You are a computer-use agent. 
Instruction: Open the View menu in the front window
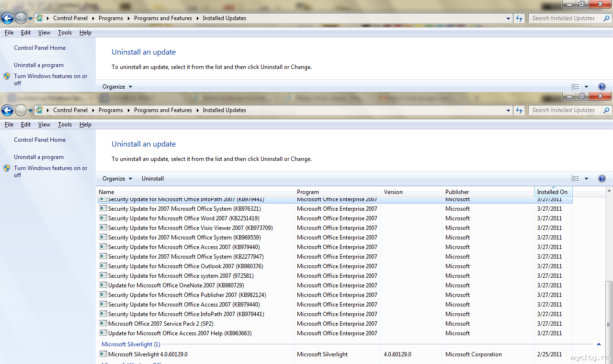[44, 125]
